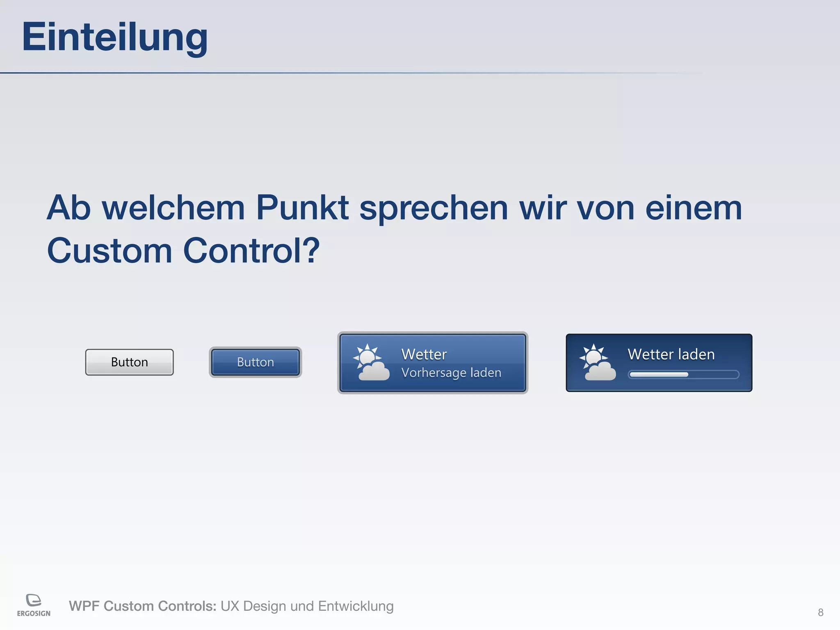Click the weather icon in Wetter laden panel

coord(597,363)
